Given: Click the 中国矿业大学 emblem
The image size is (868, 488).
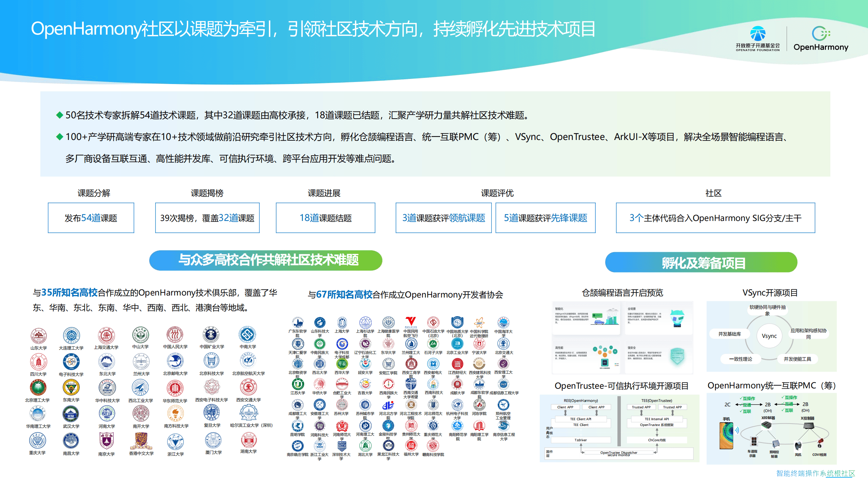Looking at the screenshot, I should [x=211, y=335].
